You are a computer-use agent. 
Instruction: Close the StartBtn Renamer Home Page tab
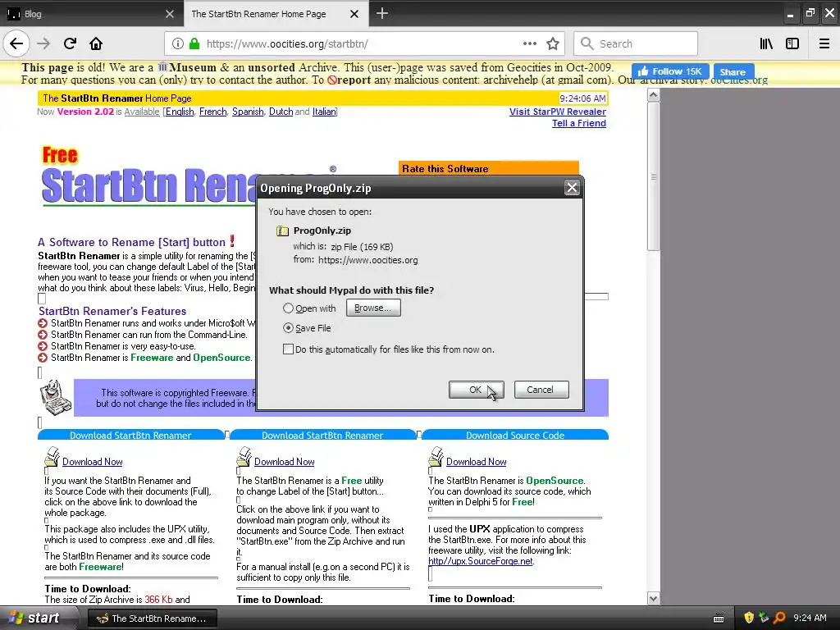pos(354,14)
